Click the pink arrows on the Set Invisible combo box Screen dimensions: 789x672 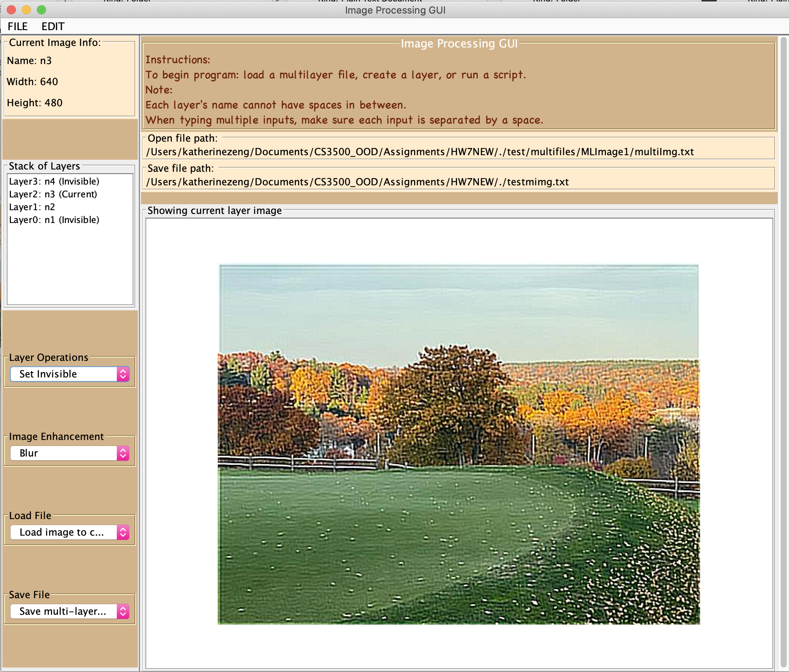(x=122, y=374)
